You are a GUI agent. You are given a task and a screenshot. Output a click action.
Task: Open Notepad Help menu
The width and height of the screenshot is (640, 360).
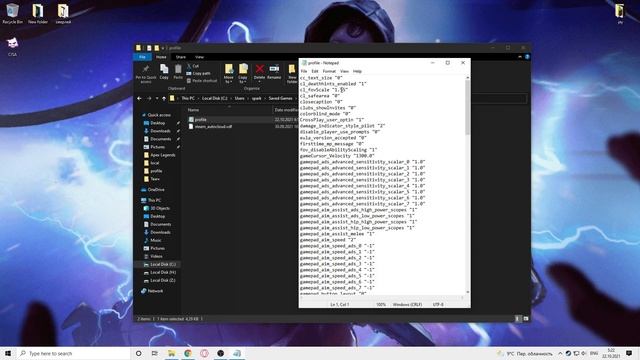[x=357, y=71]
